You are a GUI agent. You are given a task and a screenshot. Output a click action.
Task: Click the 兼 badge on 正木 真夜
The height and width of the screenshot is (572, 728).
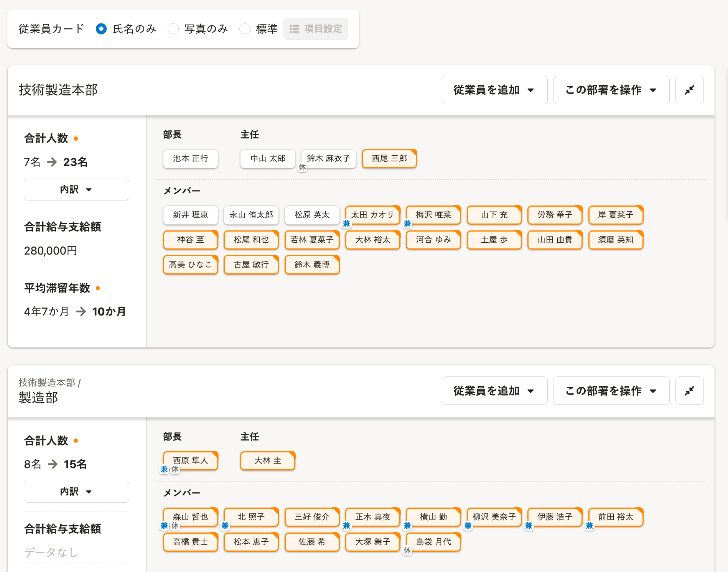tap(346, 526)
